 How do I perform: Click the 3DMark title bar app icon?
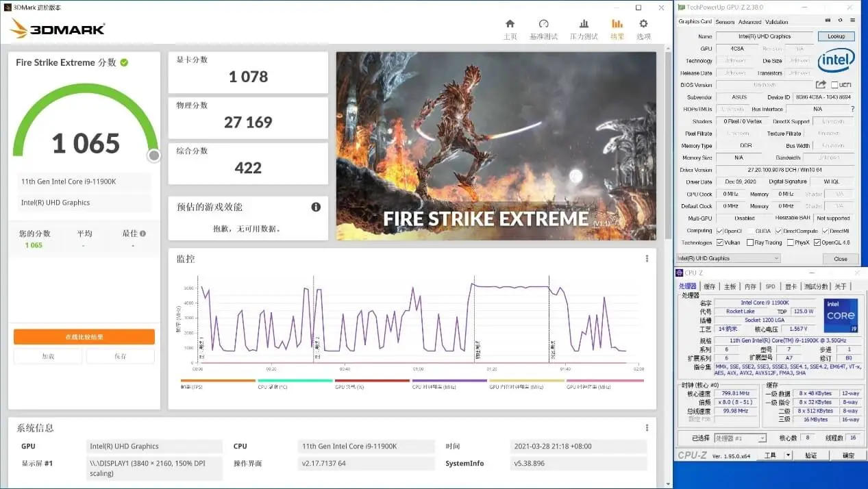coord(7,8)
